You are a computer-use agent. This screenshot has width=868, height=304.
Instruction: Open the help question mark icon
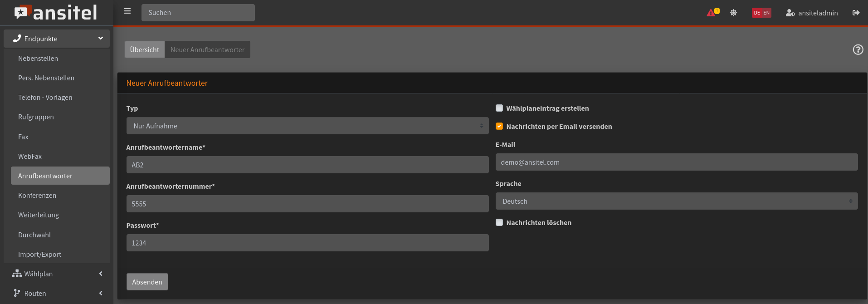(x=858, y=49)
